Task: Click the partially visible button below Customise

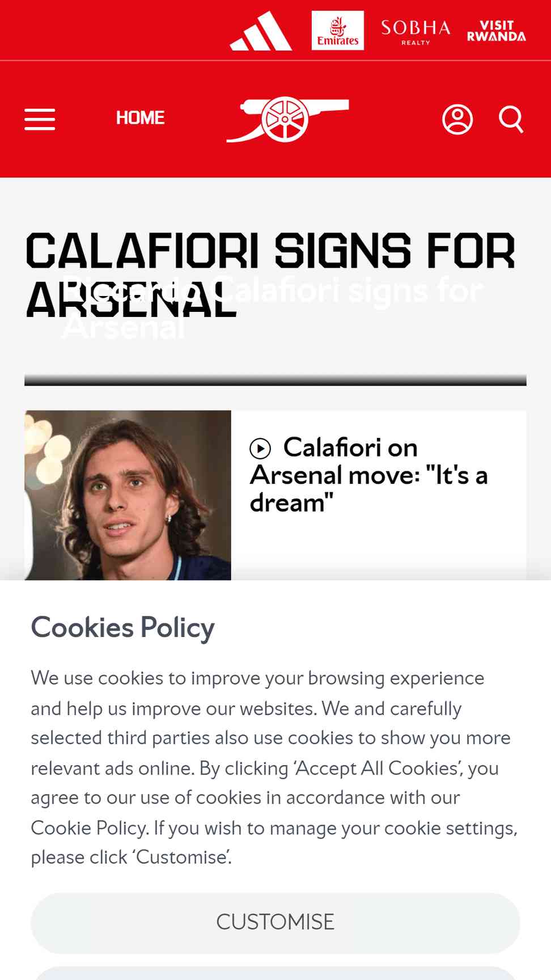Action: [275, 974]
